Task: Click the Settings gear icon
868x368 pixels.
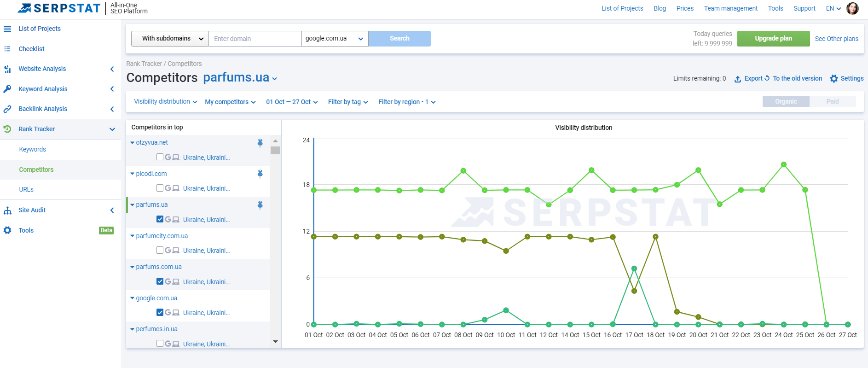Action: [x=834, y=79]
